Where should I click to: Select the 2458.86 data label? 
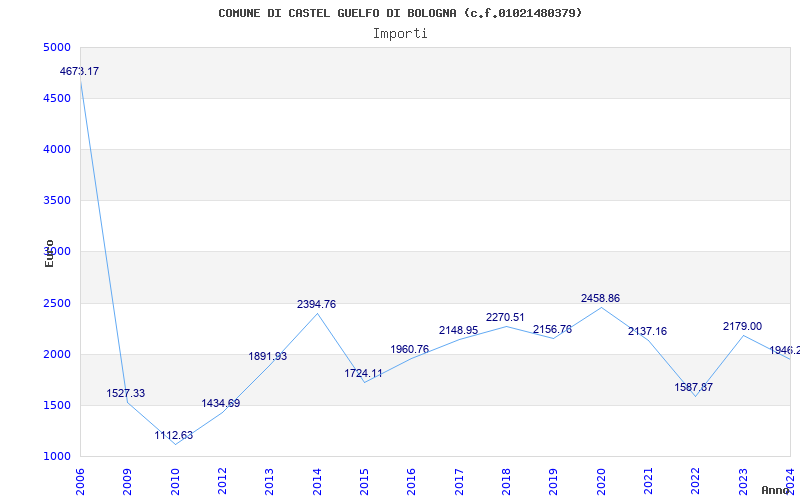600,298
